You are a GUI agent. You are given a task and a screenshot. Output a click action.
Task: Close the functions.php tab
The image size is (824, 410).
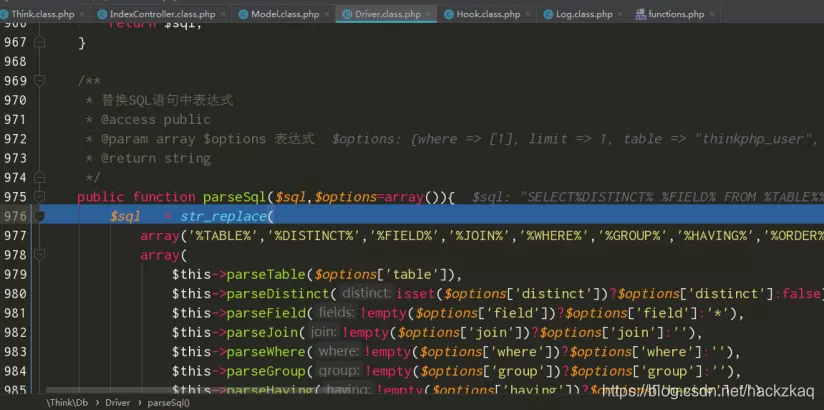[712, 15]
